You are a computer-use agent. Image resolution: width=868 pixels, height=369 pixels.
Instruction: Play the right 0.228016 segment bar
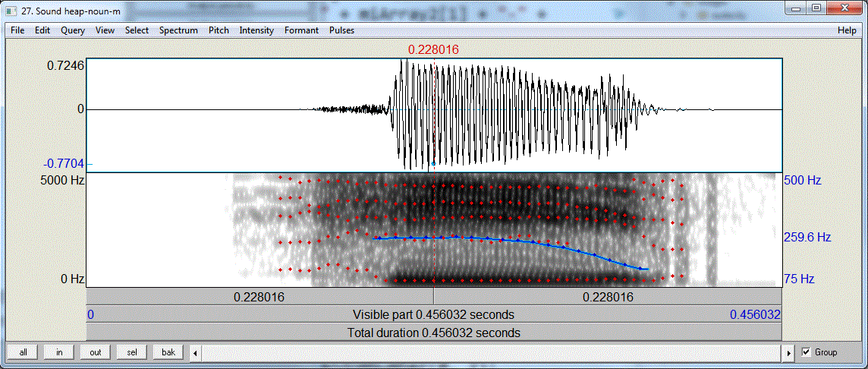[x=608, y=297]
